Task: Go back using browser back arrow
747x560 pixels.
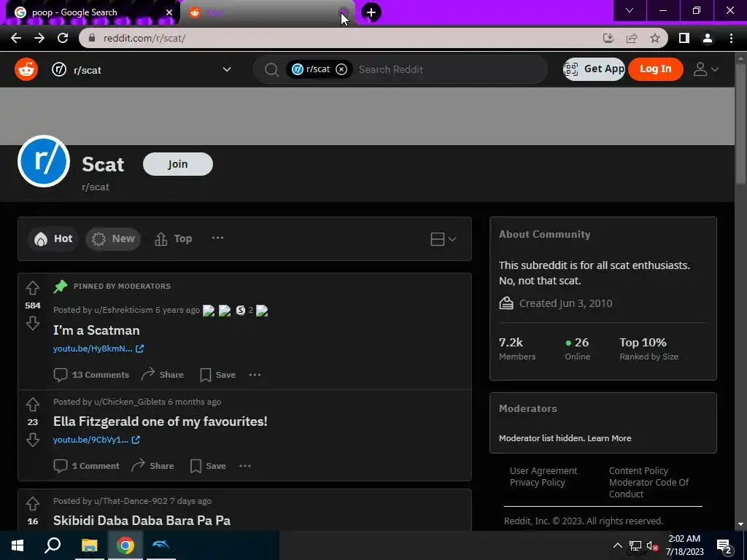Action: 16,38
